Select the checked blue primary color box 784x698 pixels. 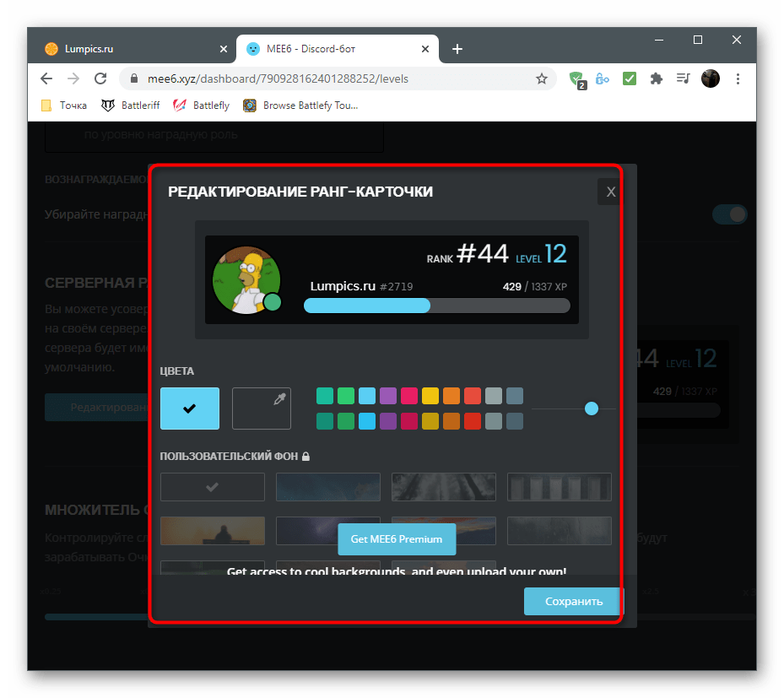(x=190, y=409)
